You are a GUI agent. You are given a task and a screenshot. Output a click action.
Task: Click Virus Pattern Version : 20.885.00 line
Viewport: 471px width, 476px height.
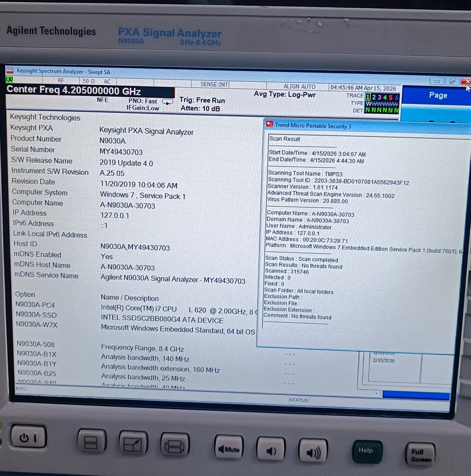pyautogui.click(x=307, y=200)
